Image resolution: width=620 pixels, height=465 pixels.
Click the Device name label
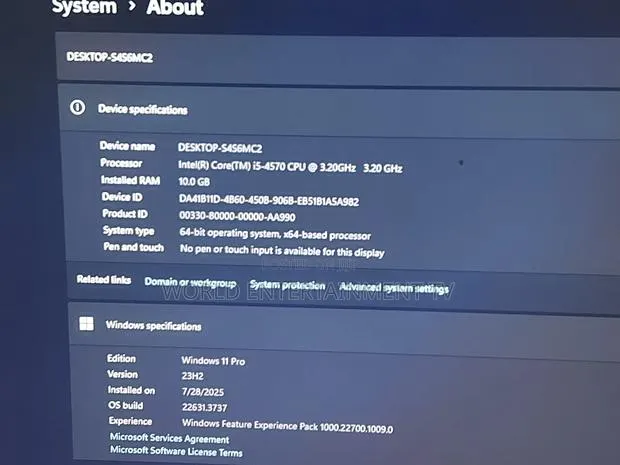point(127,146)
